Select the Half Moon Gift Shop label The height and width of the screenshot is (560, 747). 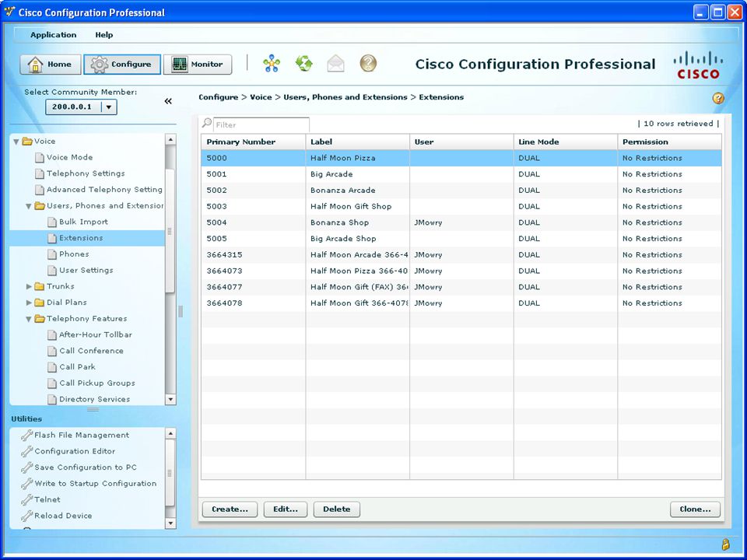(351, 207)
